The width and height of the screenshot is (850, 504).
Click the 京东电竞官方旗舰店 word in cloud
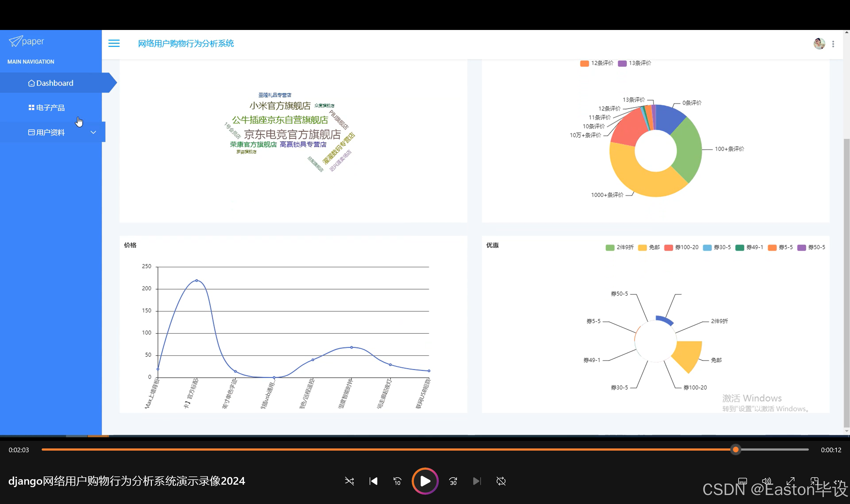tap(292, 134)
